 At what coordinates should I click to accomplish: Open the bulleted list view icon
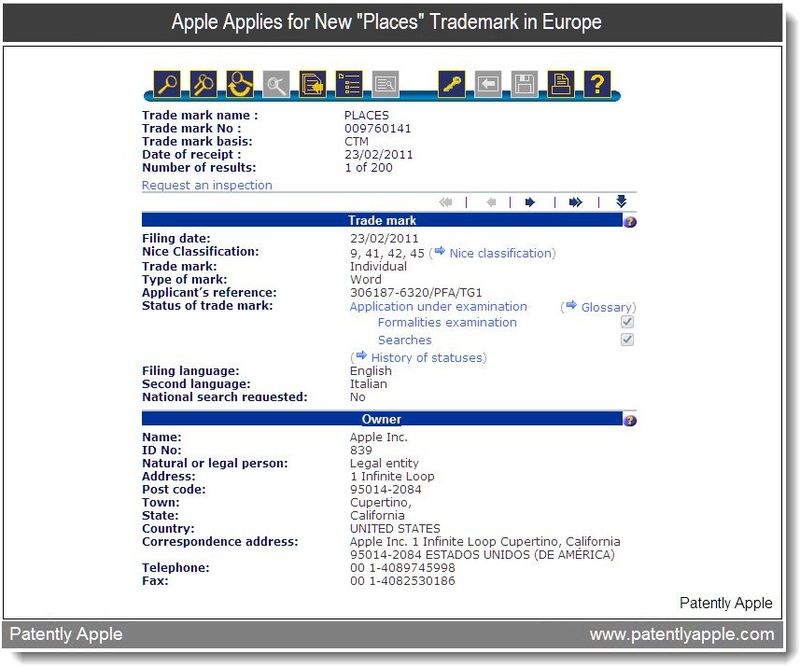[349, 84]
